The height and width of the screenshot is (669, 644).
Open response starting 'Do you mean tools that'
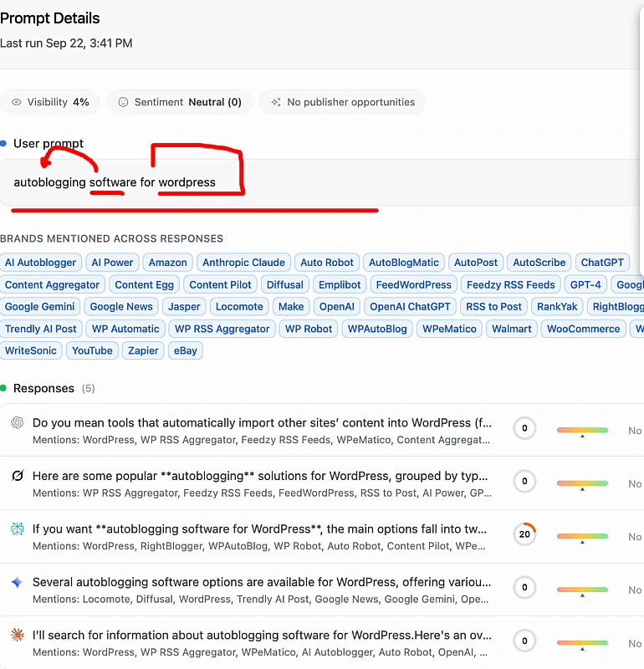tap(322, 430)
